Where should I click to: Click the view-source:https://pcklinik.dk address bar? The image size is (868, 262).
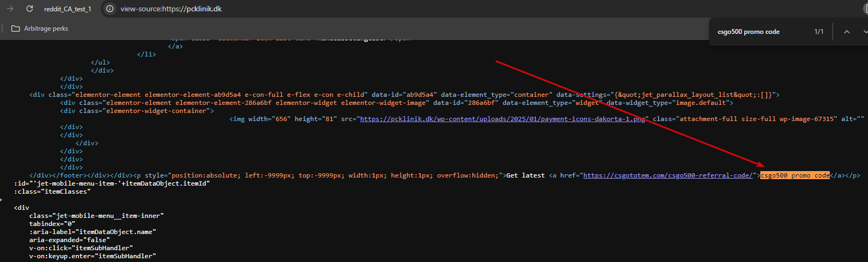[171, 9]
